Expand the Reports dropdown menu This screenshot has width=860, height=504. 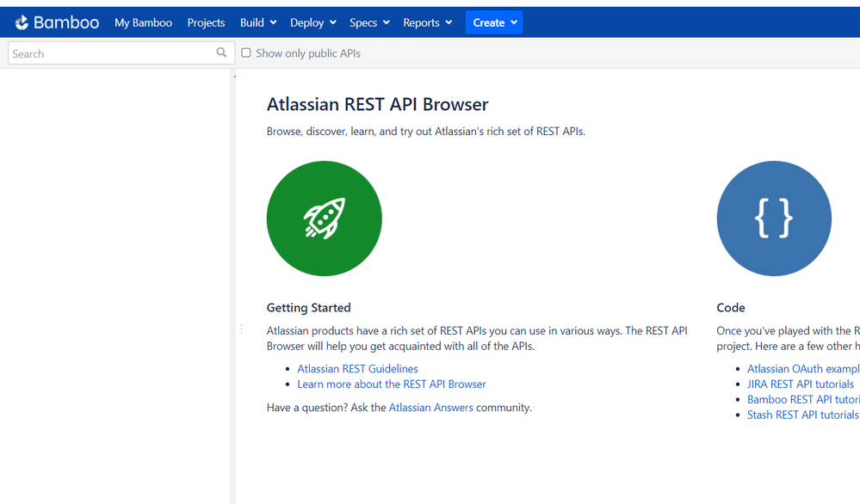pyautogui.click(x=428, y=22)
